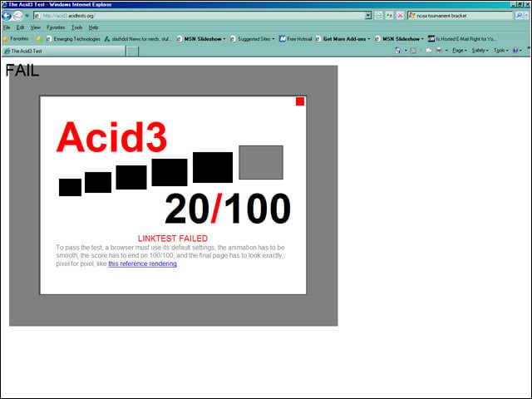Click the acidtests.org address field
The height and width of the screenshot is (399, 532).
pos(203,16)
